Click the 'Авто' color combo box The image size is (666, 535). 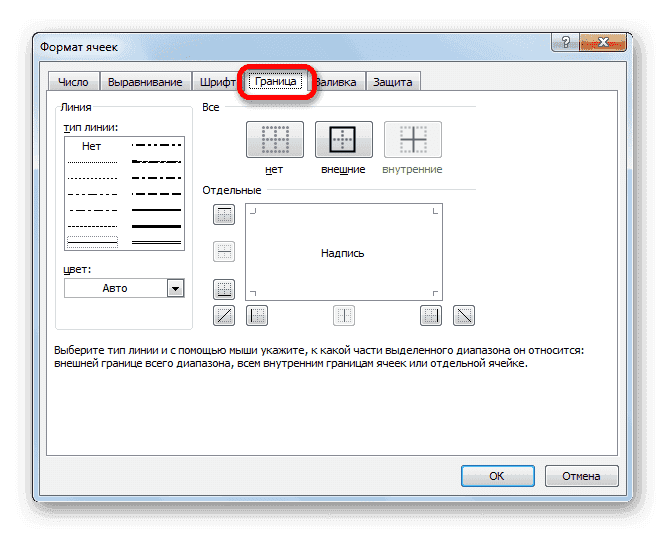[x=115, y=288]
